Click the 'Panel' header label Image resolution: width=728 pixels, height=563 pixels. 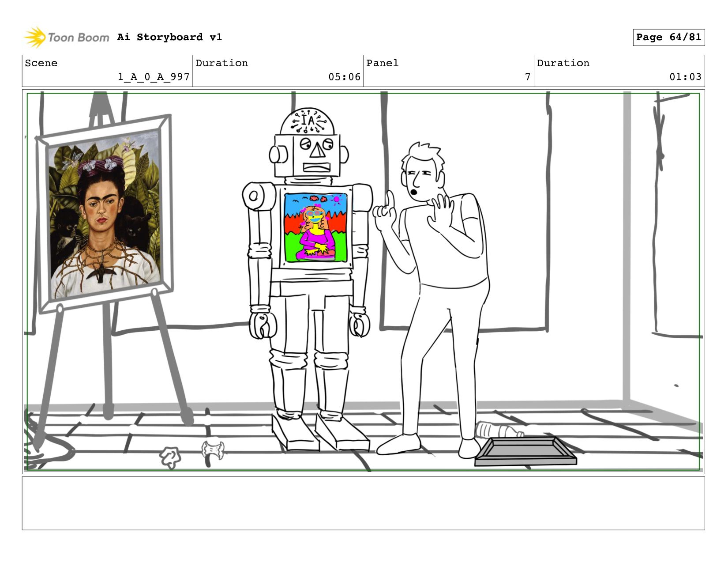coord(383,63)
